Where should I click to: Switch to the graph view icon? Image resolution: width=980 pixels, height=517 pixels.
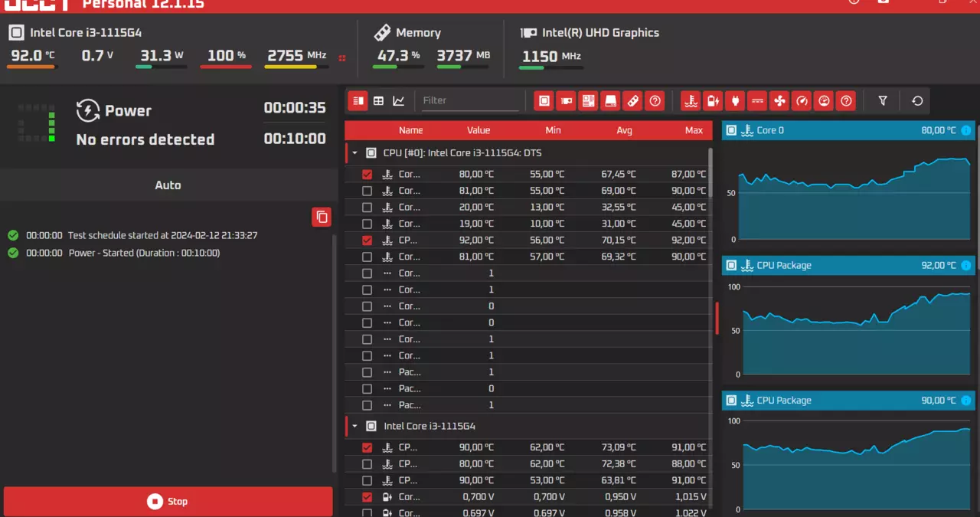[399, 100]
